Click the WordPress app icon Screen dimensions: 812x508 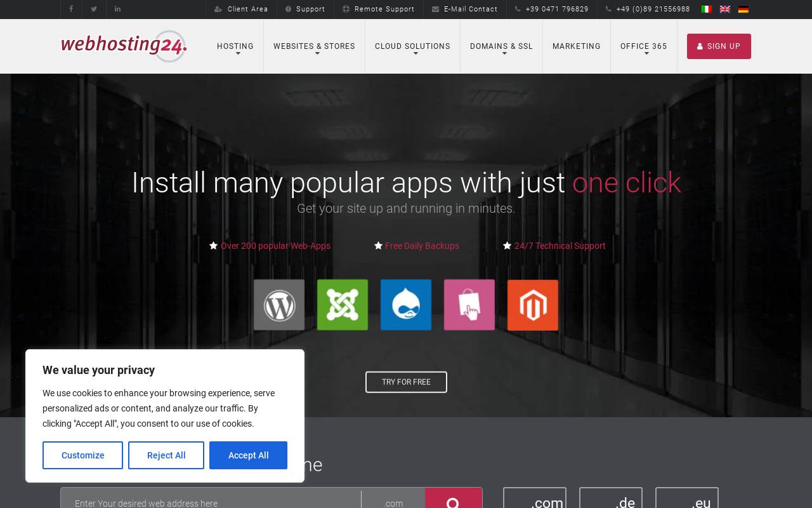point(279,305)
